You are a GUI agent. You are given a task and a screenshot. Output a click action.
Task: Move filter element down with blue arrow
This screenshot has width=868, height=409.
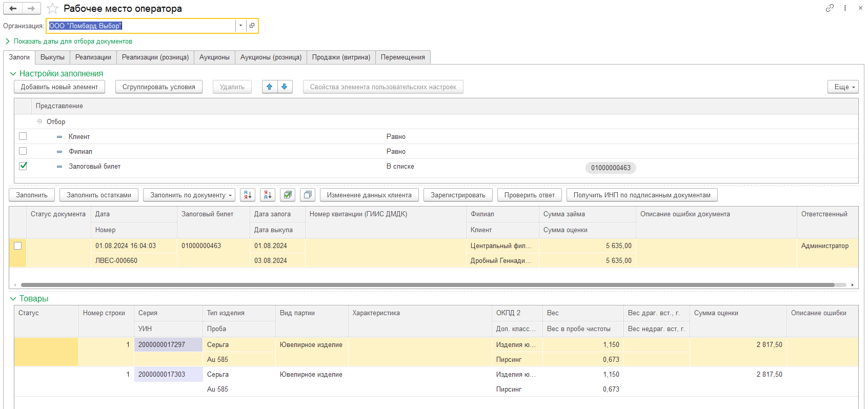click(285, 87)
